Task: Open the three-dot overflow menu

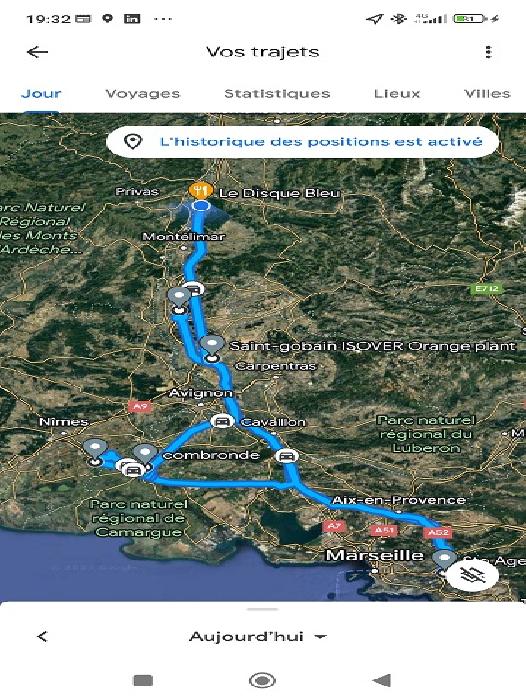Action: [x=488, y=52]
